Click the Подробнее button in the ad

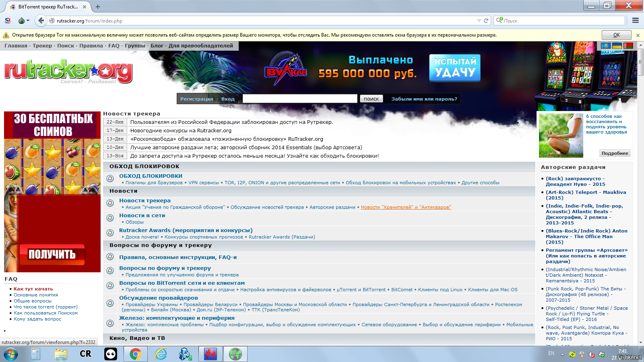[615, 153]
